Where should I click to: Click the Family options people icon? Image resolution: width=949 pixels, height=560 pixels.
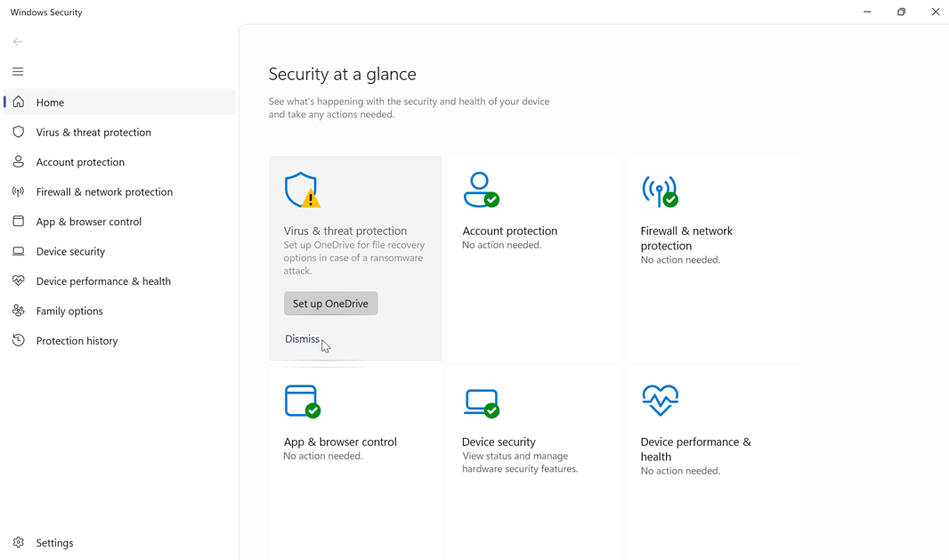pos(19,311)
